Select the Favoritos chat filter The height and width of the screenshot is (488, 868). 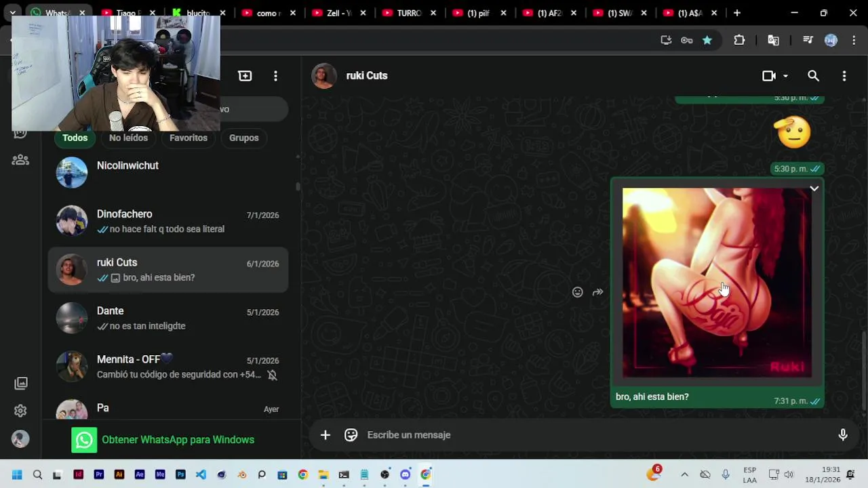(189, 138)
